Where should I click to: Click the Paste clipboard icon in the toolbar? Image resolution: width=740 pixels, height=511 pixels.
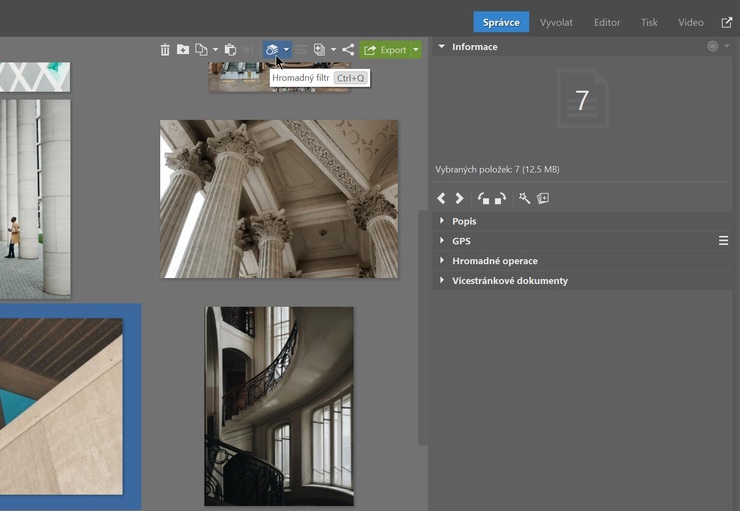click(230, 50)
